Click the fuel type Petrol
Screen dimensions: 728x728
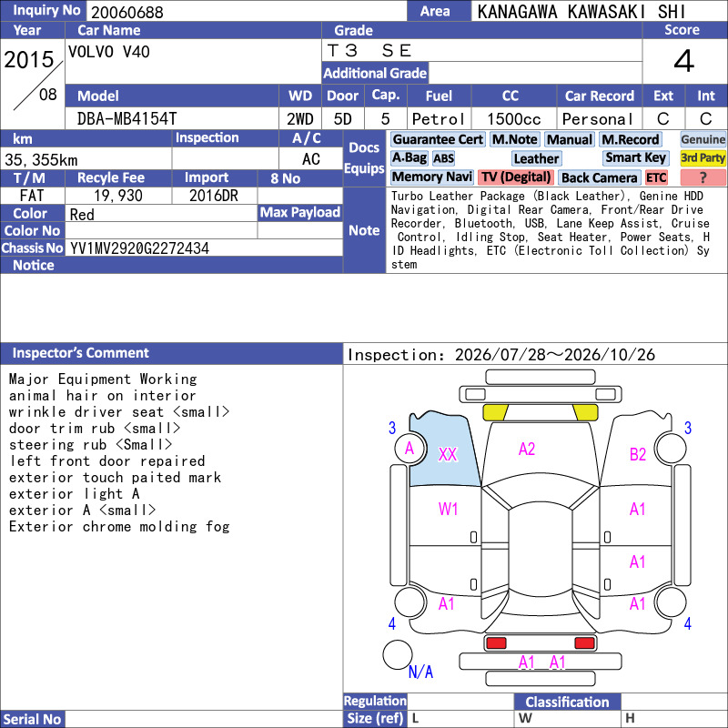click(439, 119)
